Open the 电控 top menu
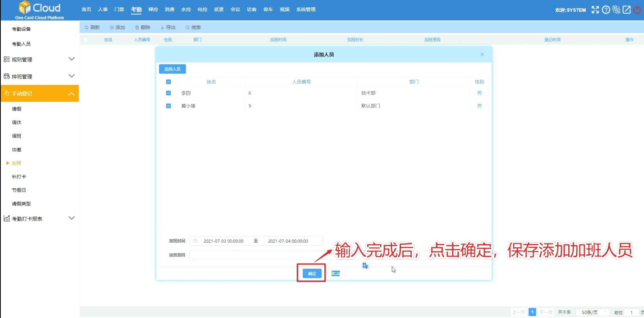Screen dimensions: 644x318 coord(202,9)
